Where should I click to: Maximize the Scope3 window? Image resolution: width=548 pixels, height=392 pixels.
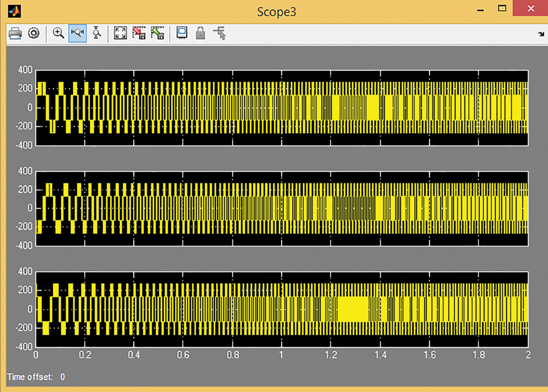click(x=502, y=8)
